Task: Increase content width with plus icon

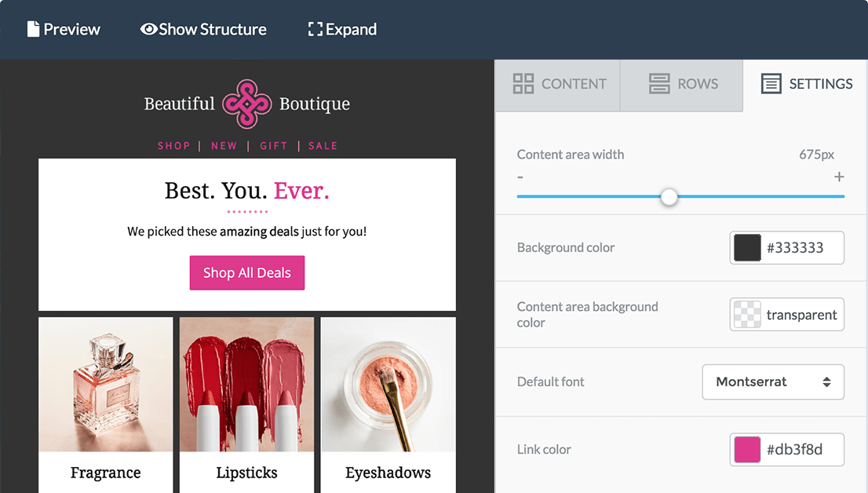Action: click(839, 177)
